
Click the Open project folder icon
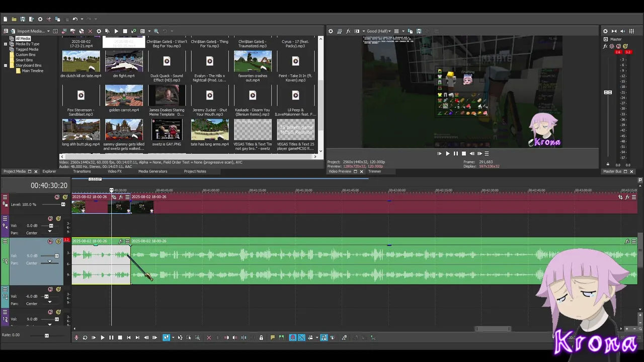14,19
